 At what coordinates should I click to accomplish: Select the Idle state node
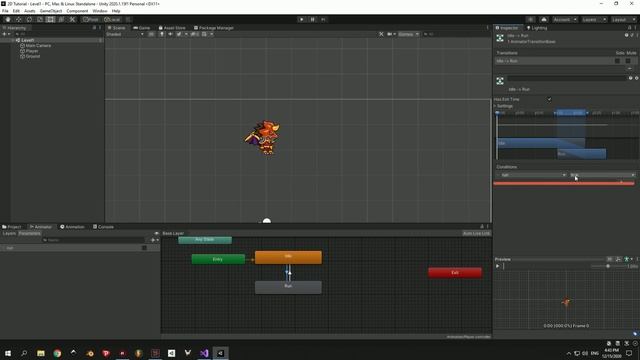288,258
